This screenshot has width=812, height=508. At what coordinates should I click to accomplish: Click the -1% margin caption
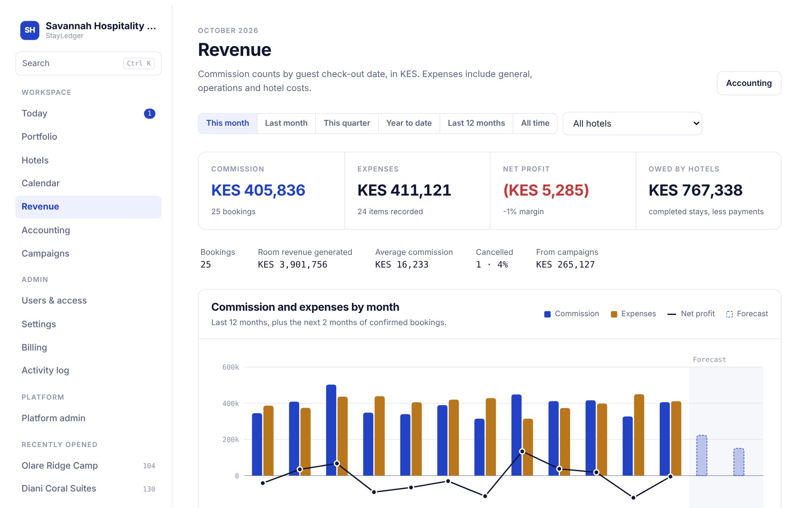click(523, 212)
